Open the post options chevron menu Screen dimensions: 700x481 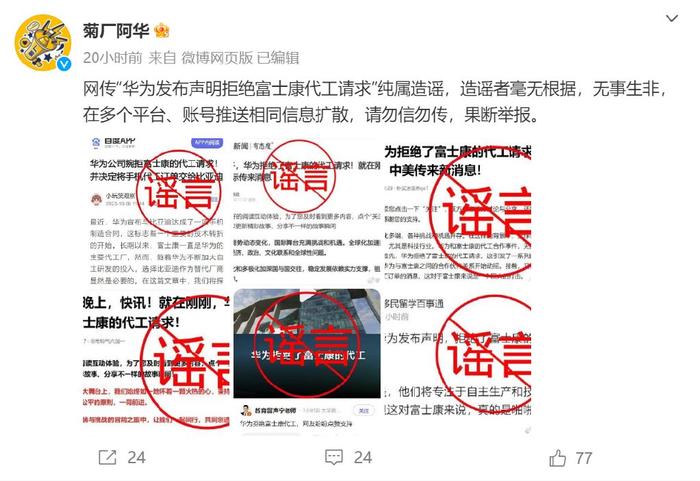671,18
